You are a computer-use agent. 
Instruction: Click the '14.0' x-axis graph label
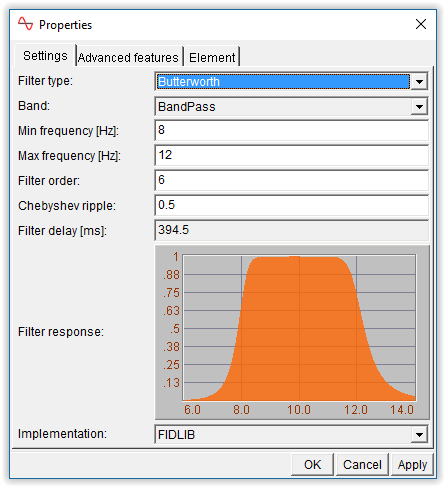pos(402,410)
